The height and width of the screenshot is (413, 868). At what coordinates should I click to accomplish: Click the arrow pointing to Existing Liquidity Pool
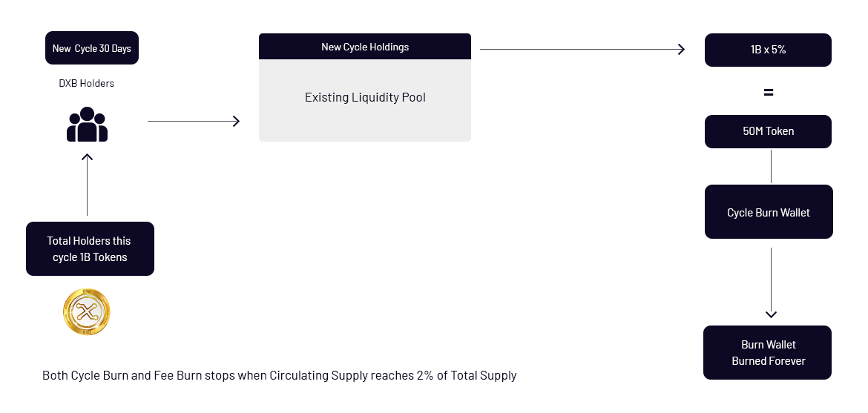coord(194,122)
